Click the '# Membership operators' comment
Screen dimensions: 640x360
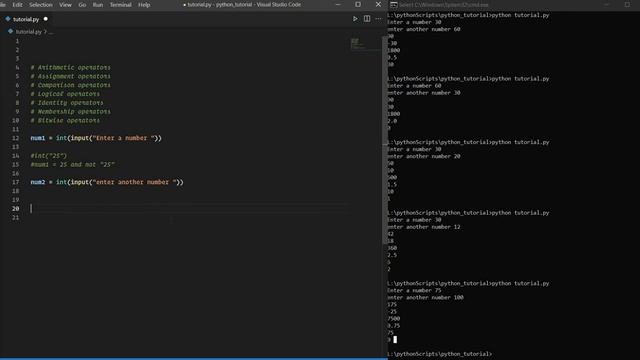70,111
